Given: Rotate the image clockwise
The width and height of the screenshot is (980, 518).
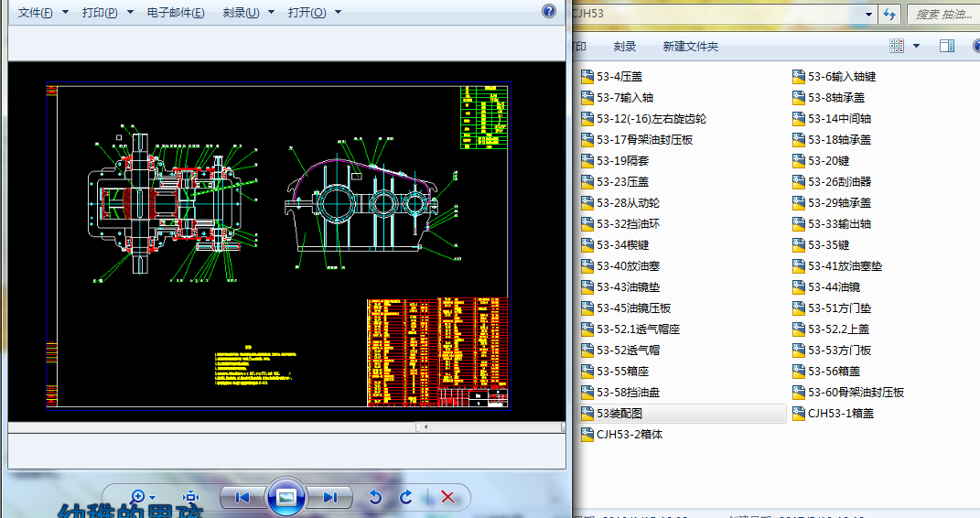Looking at the screenshot, I should 406,497.
